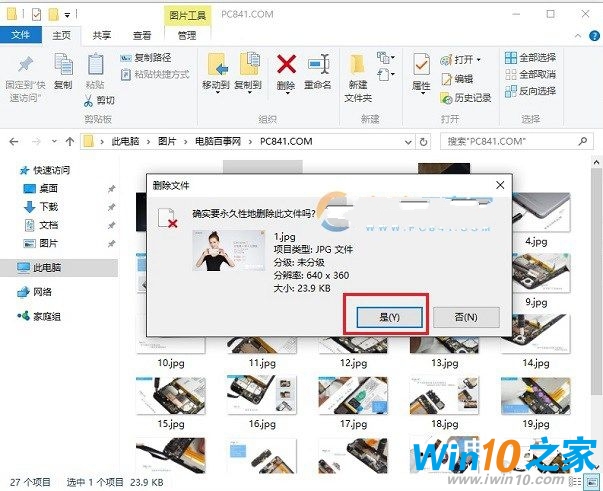
Task: Select This PC (此电脑) in sidebar
Action: [59, 268]
